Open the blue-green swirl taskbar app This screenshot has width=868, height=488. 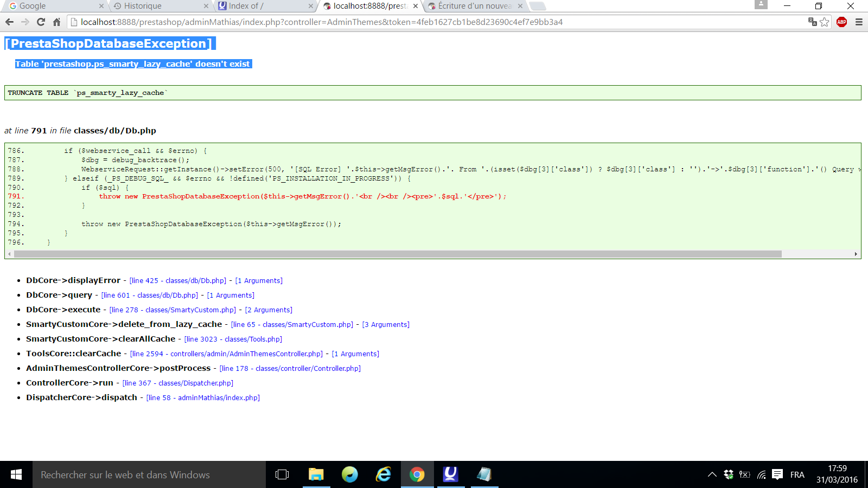349,474
